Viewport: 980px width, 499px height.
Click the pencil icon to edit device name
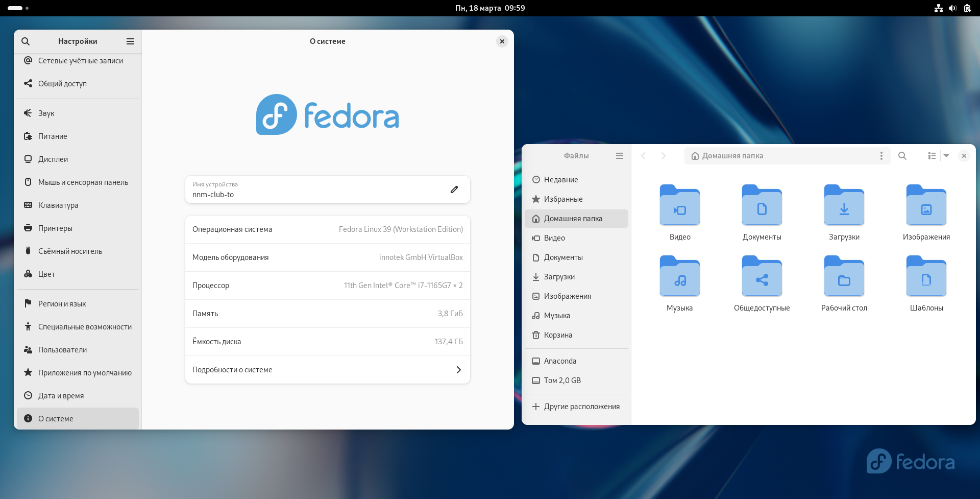[454, 189]
